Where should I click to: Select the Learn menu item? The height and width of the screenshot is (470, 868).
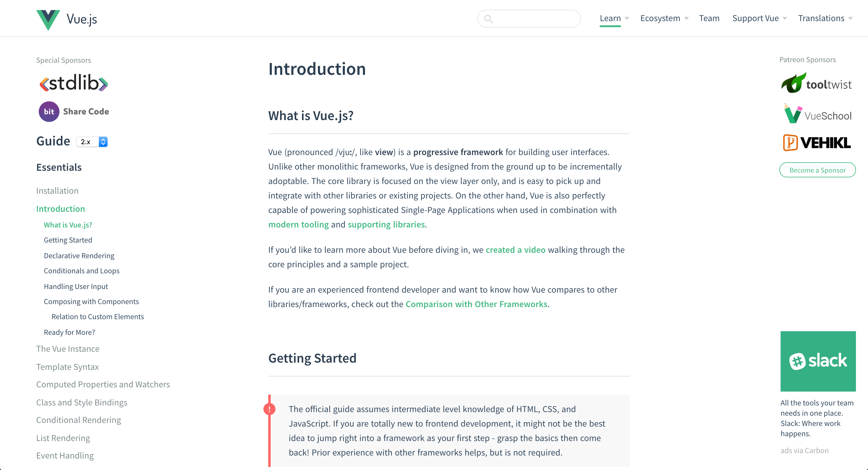pyautogui.click(x=610, y=18)
